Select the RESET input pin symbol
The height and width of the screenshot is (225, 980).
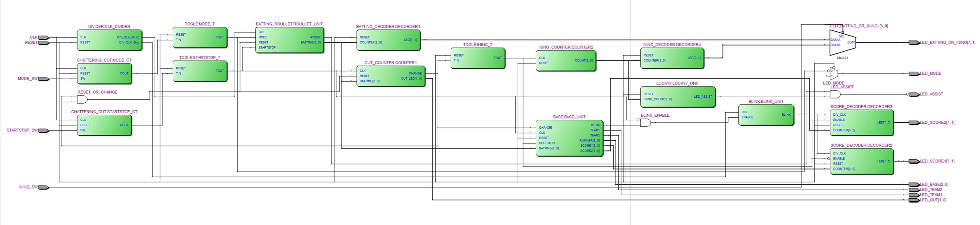44,42
